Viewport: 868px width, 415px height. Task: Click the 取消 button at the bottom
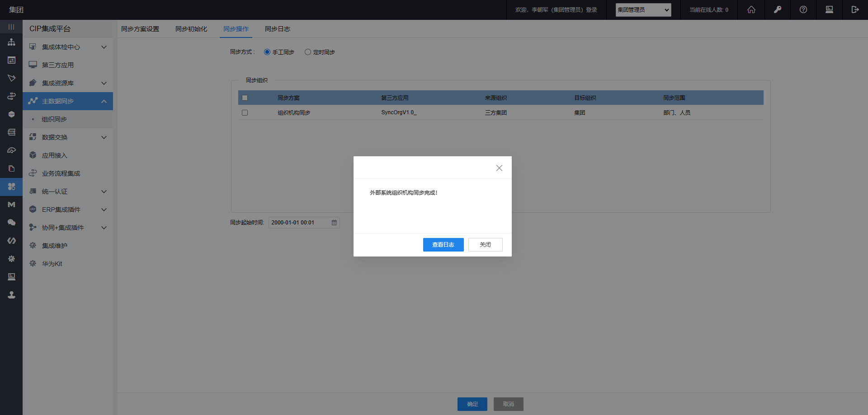pos(508,404)
